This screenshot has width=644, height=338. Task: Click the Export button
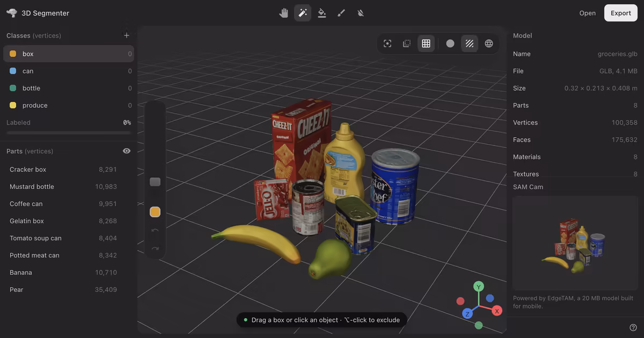click(x=621, y=13)
